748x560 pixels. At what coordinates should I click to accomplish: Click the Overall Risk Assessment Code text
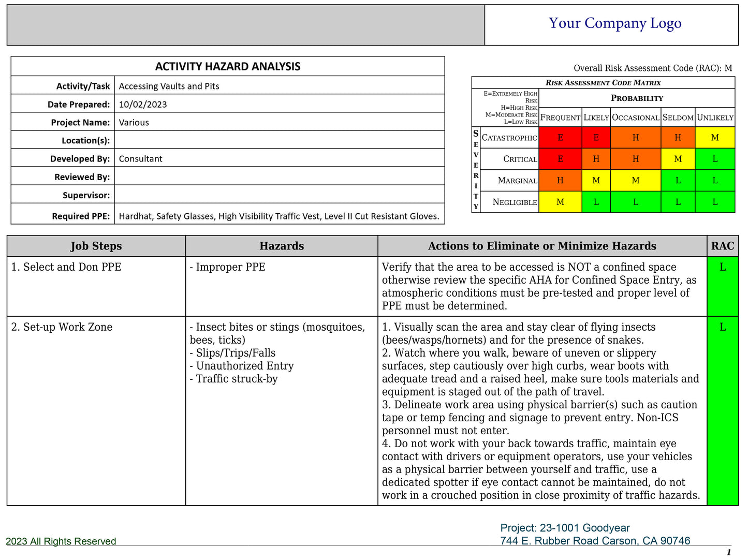click(652, 68)
